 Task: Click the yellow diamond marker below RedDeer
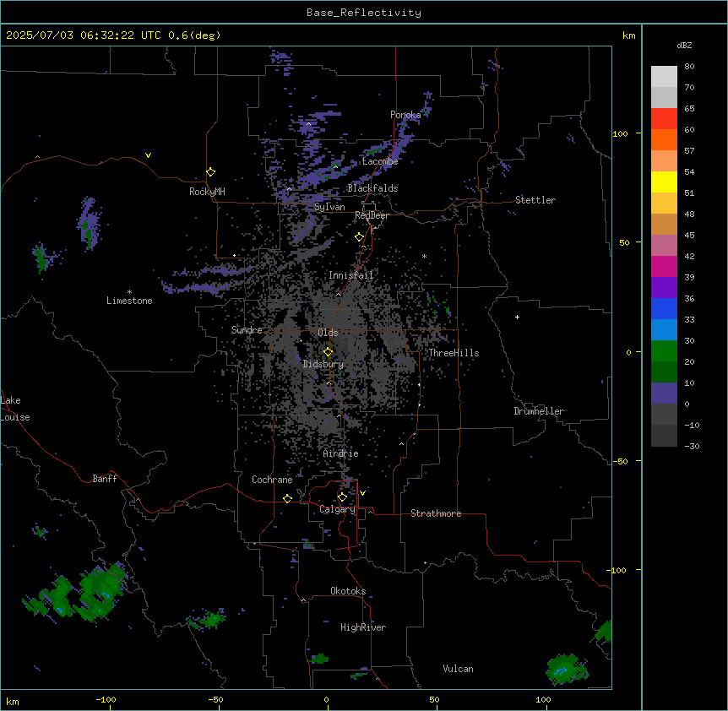click(x=360, y=237)
